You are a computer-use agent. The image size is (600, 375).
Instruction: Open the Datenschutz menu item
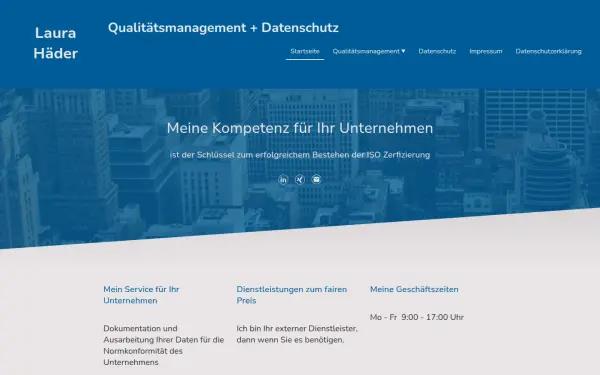pos(437,51)
